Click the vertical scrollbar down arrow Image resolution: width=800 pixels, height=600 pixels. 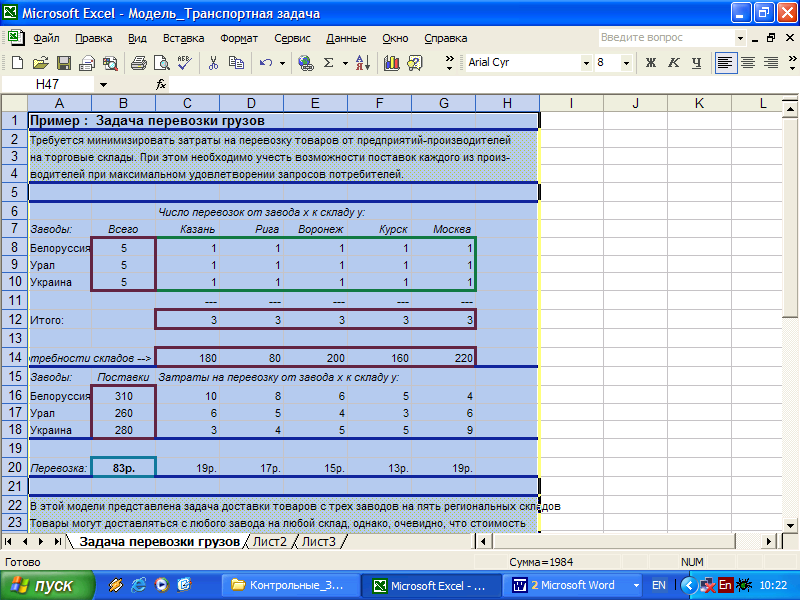tap(791, 524)
